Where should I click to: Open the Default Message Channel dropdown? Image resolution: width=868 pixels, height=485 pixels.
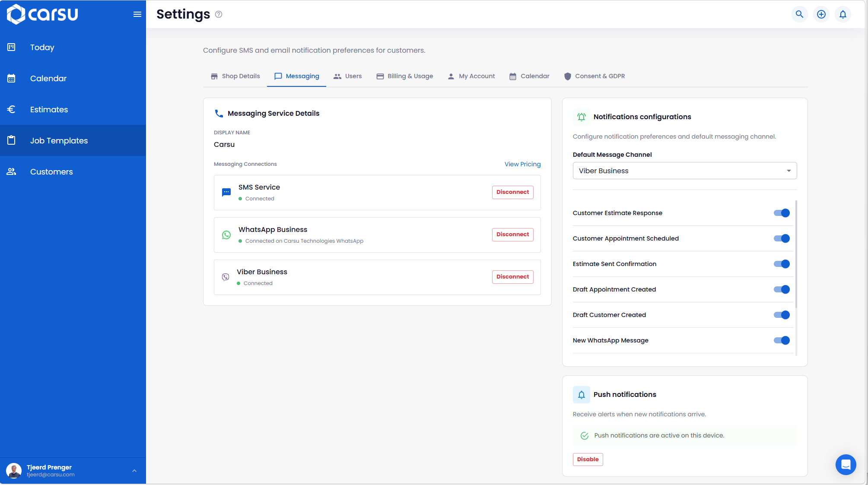[x=684, y=171]
